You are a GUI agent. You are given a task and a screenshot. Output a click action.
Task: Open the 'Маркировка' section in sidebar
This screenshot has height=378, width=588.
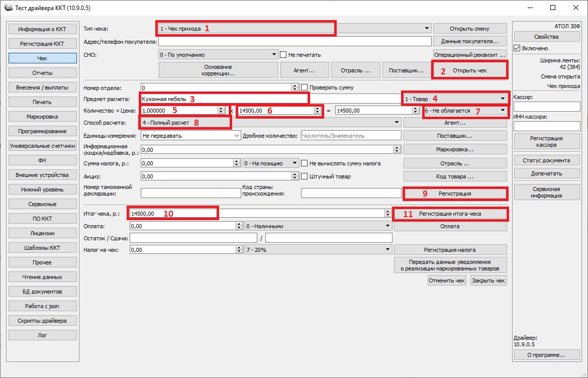coord(42,117)
